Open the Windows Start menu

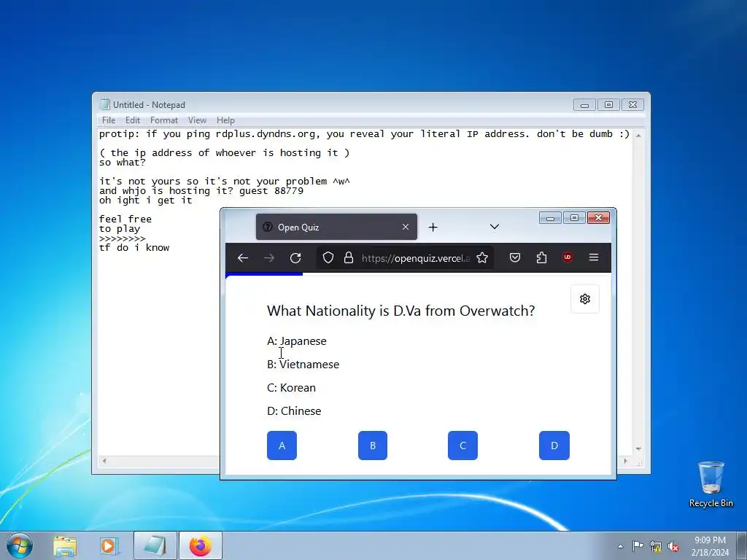20,545
